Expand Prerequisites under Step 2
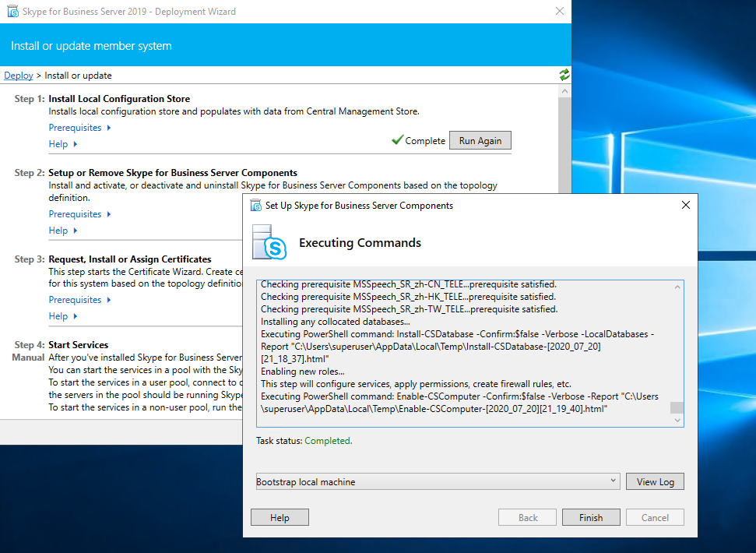Viewport: 756px width, 553px height. (x=79, y=214)
